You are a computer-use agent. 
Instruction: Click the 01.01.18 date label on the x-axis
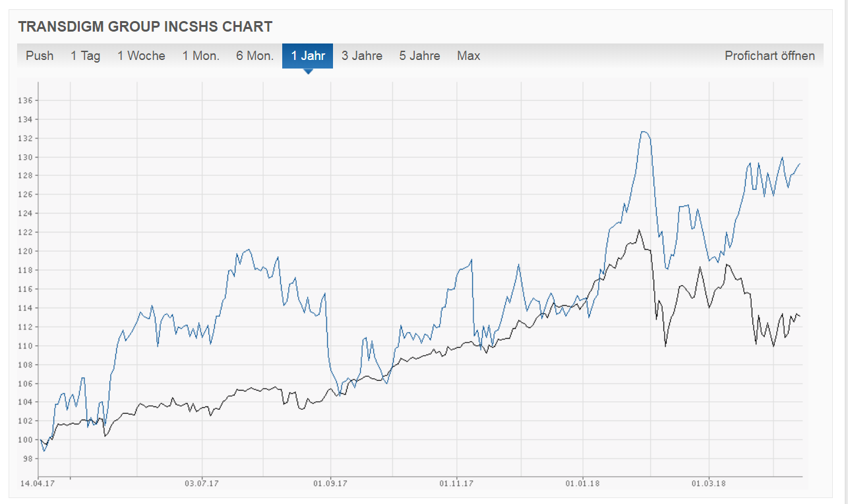pos(584,484)
